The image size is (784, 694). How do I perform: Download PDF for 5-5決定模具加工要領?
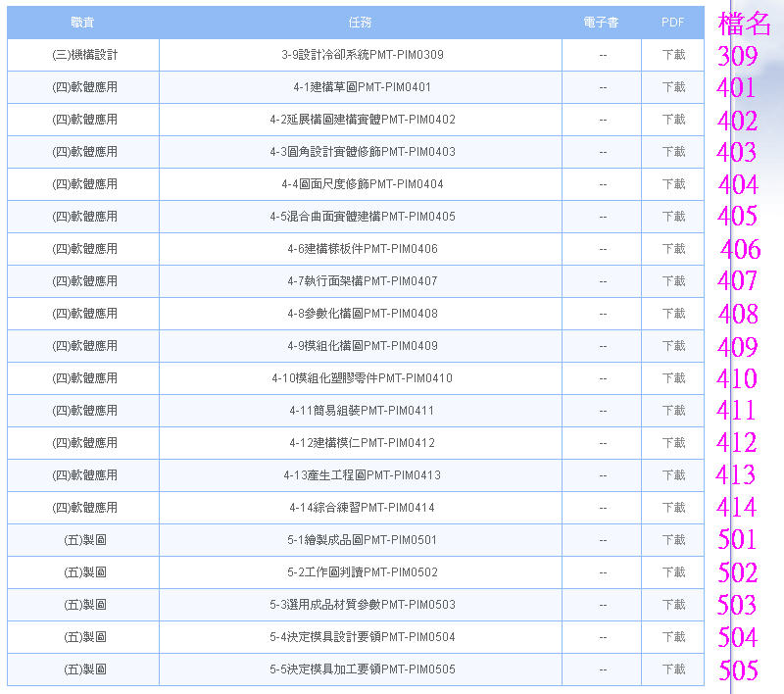(x=673, y=669)
